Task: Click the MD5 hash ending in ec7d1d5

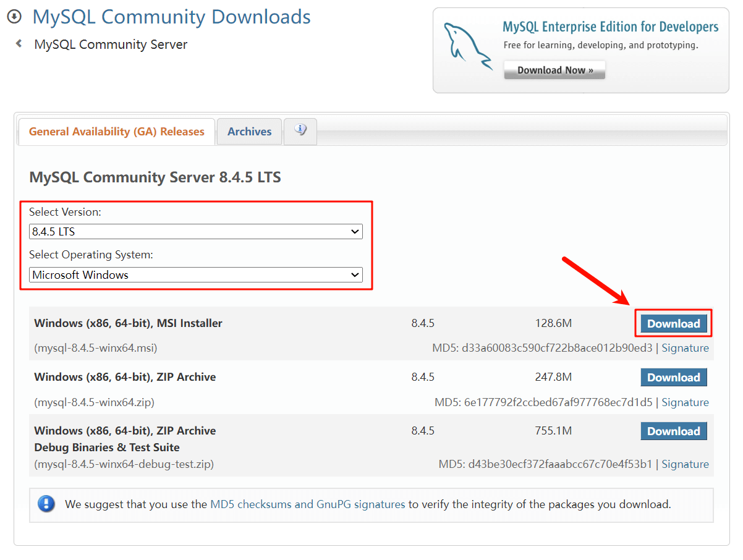Action: click(557, 402)
